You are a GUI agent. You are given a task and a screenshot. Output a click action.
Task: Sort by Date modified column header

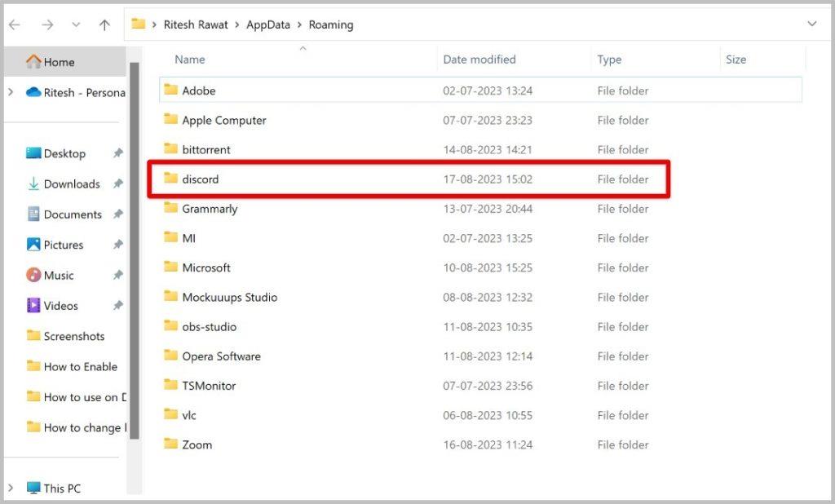(x=479, y=60)
